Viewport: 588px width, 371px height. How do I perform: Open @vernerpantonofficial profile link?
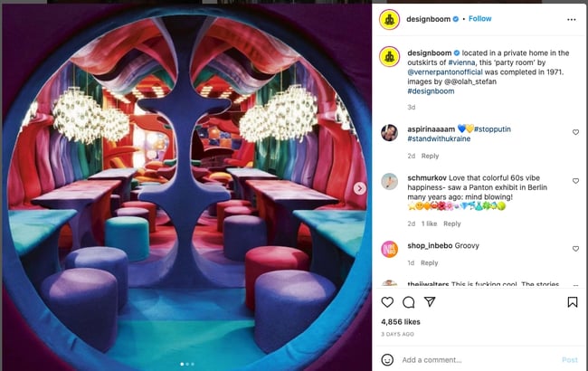coord(445,72)
